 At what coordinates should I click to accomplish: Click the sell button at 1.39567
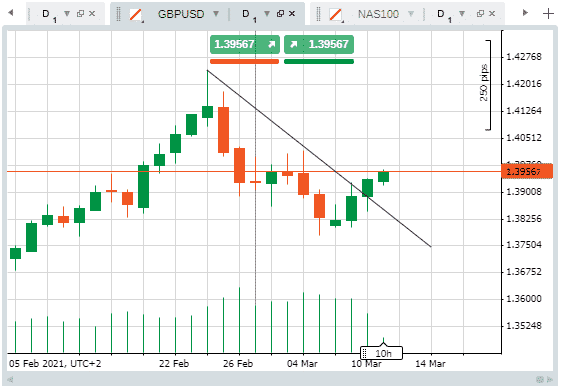245,44
